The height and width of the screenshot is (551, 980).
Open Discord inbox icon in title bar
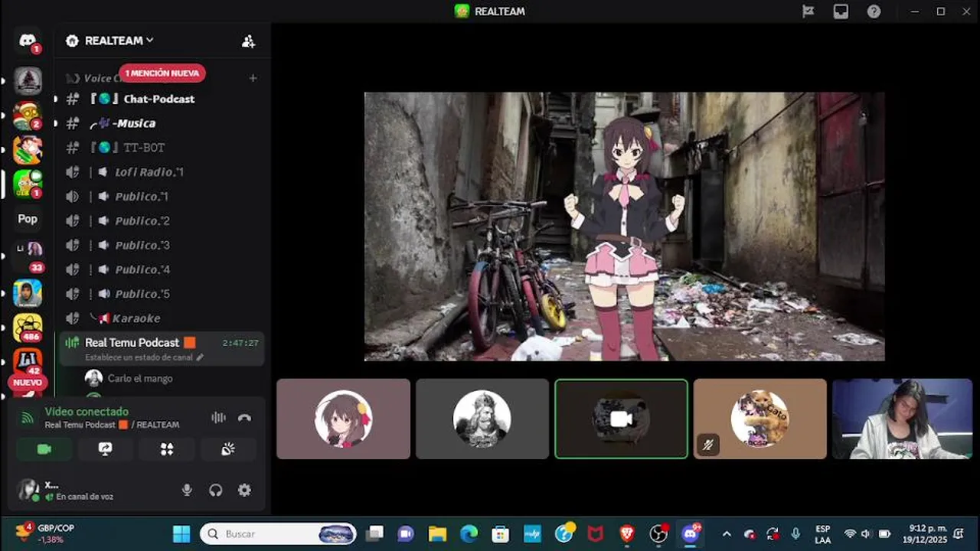[x=841, y=11]
